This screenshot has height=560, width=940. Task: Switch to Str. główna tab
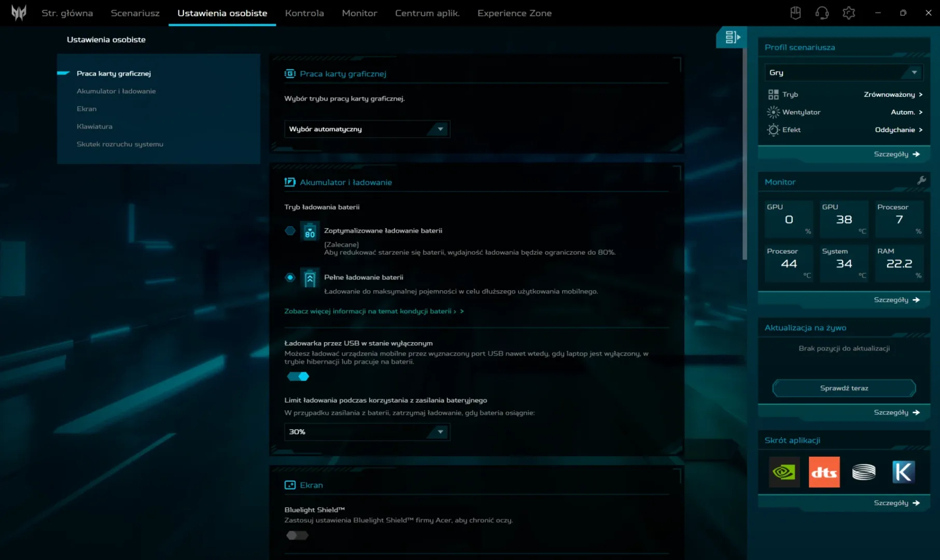pyautogui.click(x=67, y=13)
